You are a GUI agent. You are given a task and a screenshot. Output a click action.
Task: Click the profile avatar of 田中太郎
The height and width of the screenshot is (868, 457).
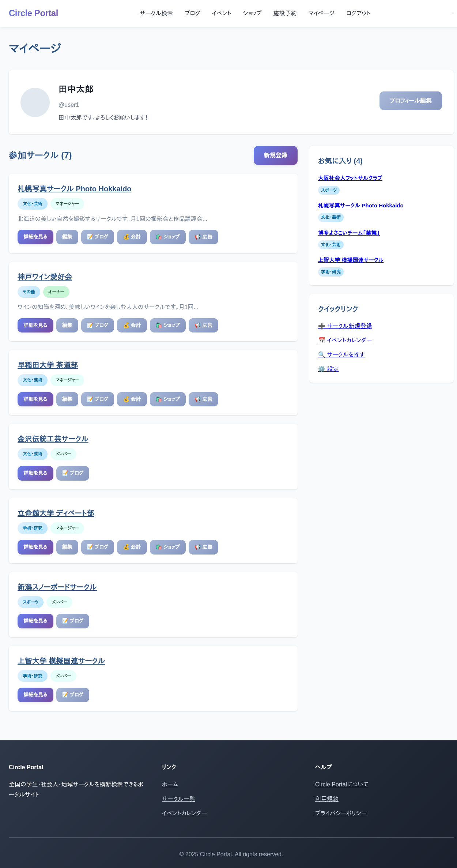pos(35,102)
